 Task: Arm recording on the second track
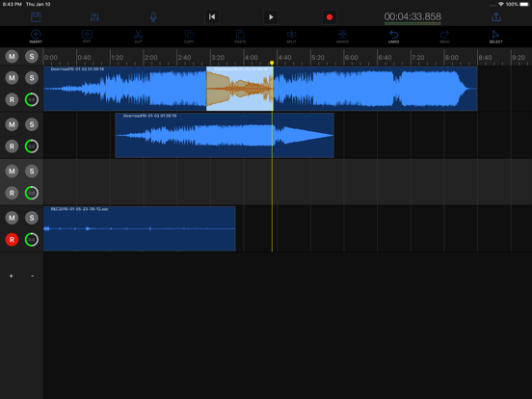12,146
